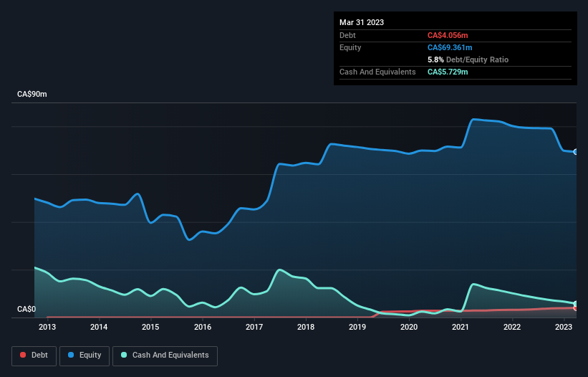The image size is (588, 377).
Task: Click the 2015 x-axis label
Action: tap(150, 327)
